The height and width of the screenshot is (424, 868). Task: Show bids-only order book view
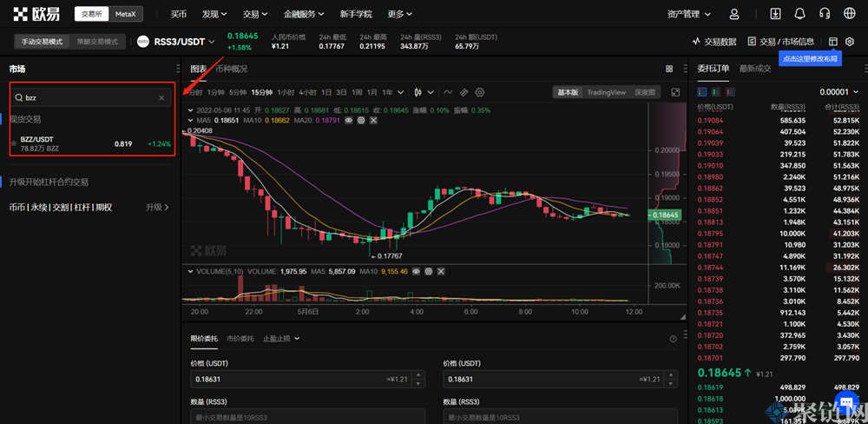(717, 92)
